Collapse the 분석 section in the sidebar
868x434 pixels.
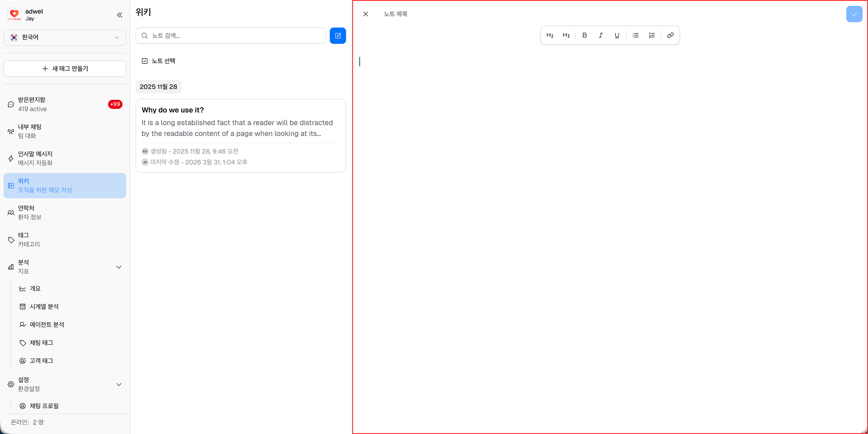click(x=119, y=267)
